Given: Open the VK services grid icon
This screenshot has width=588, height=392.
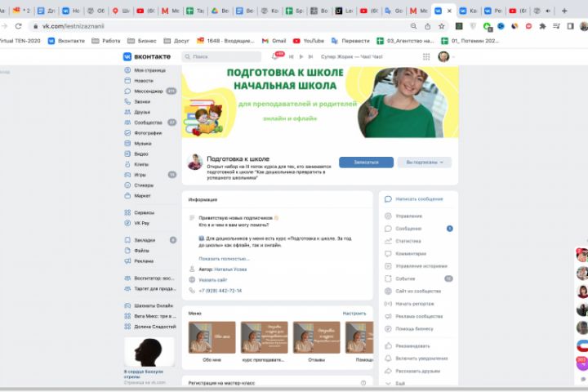Looking at the screenshot, I should [426, 56].
